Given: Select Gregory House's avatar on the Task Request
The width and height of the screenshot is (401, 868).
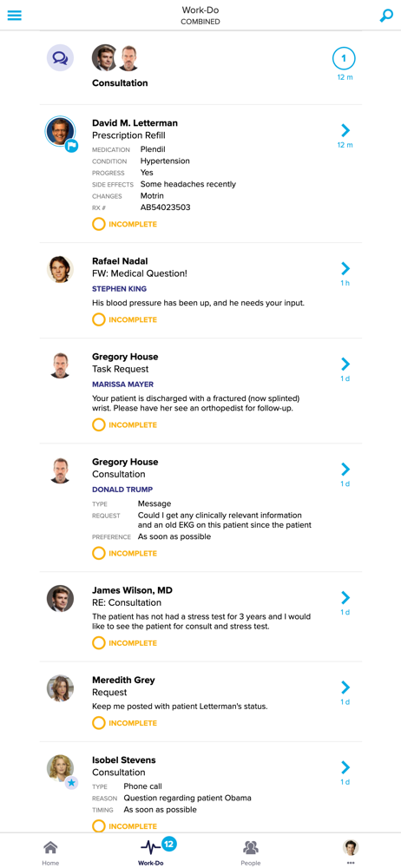Looking at the screenshot, I should tap(60, 365).
